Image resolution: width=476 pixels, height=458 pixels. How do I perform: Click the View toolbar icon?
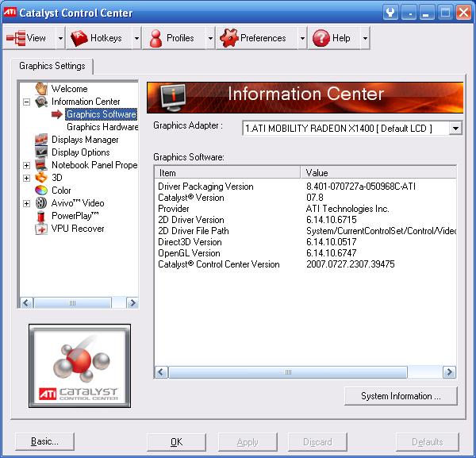point(16,38)
